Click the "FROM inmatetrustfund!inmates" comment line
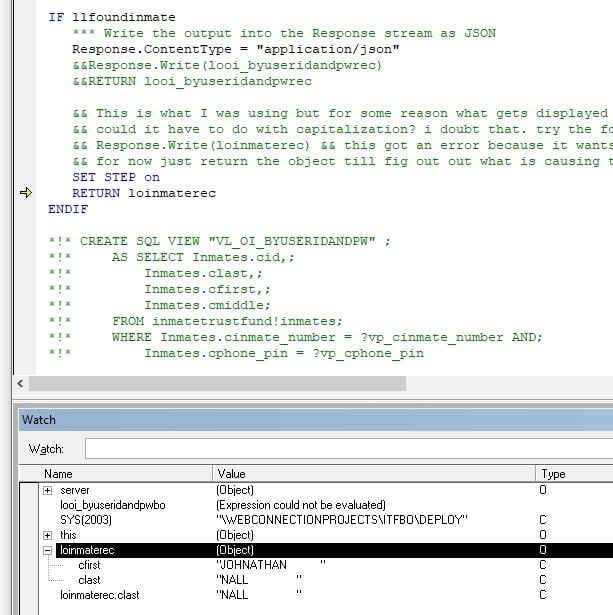This screenshot has height=615, width=613. [x=195, y=321]
